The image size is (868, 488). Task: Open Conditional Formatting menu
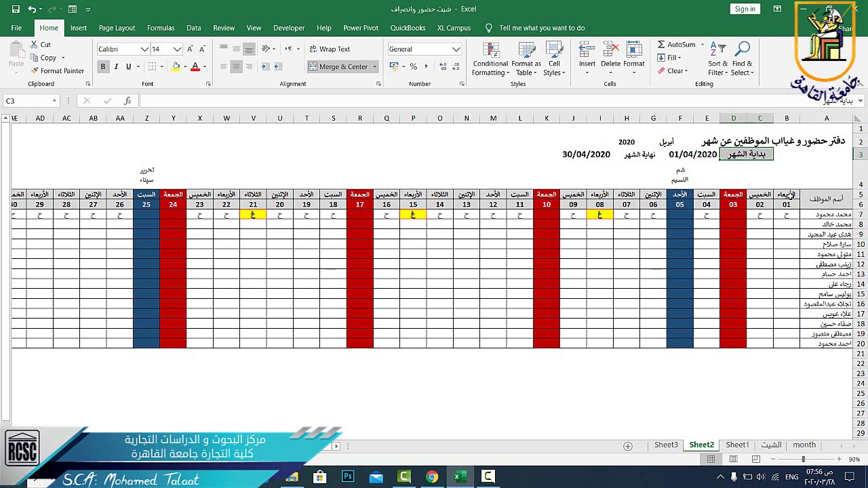490,59
